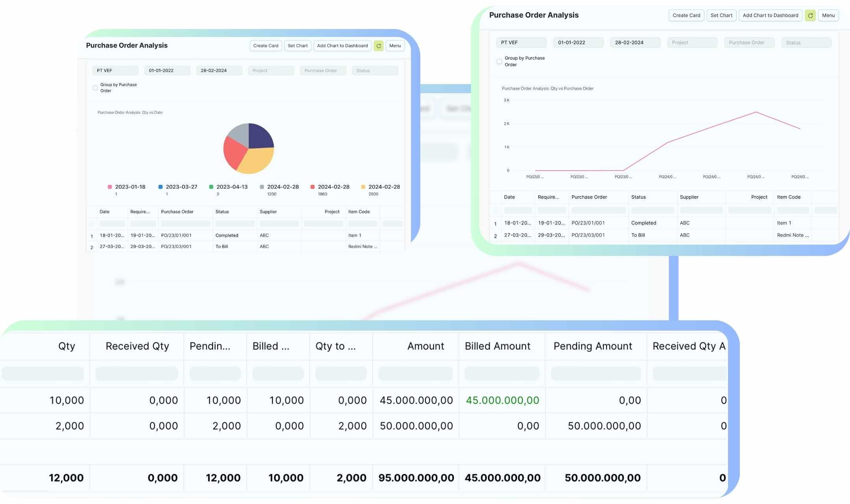Click Pending Amount column filter box
850x504 pixels.
[x=595, y=373]
